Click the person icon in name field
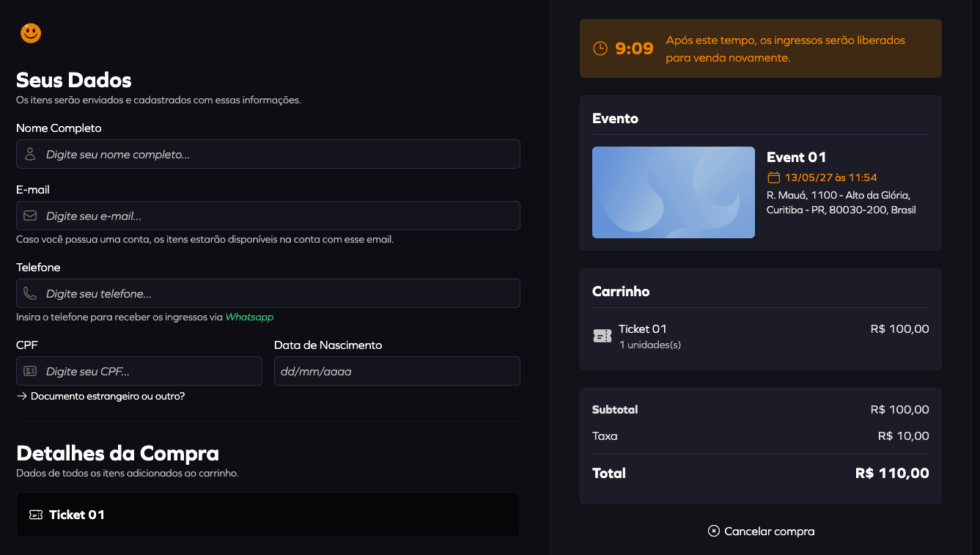Image resolution: width=980 pixels, height=555 pixels. [x=30, y=155]
